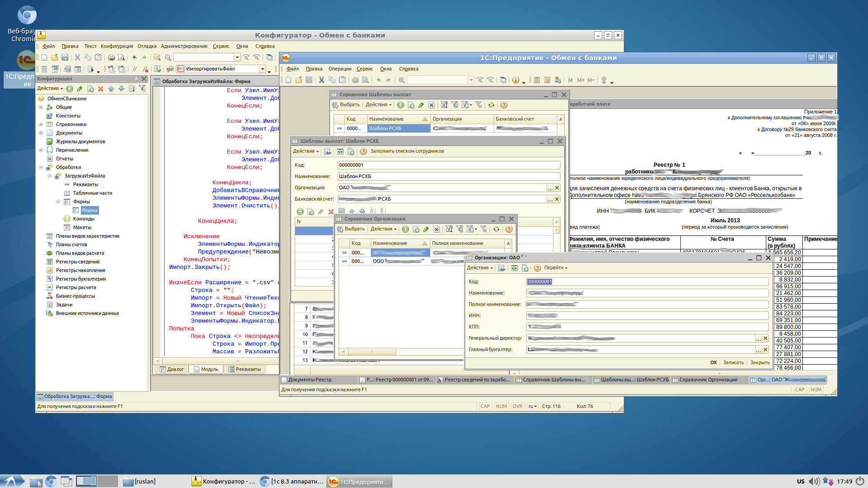Select Регистры сведений tree item
This screenshot has height=488, width=868.
pos(78,262)
